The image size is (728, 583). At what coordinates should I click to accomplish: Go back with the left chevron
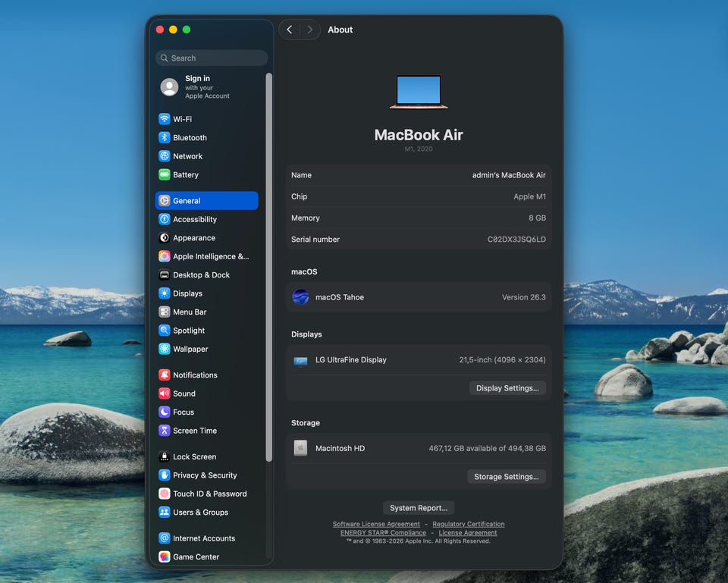pos(290,30)
